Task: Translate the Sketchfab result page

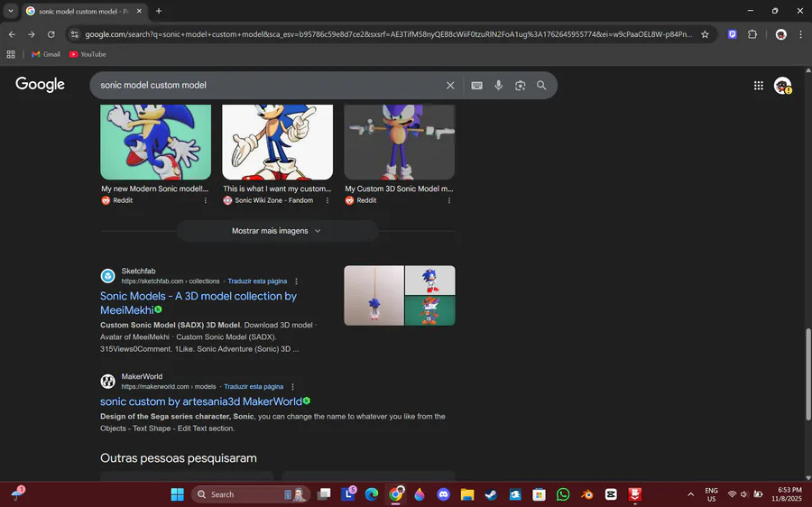Action: point(257,281)
